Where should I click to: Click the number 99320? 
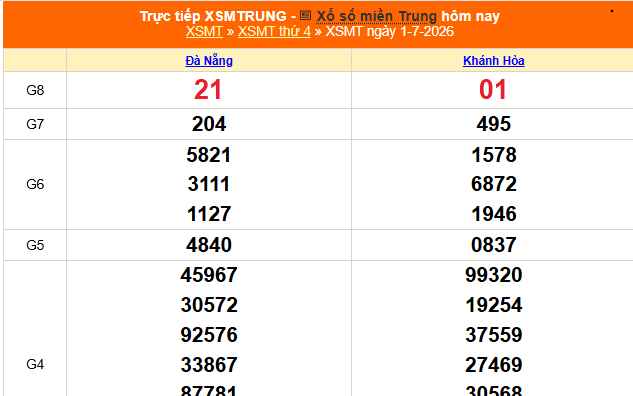point(493,275)
